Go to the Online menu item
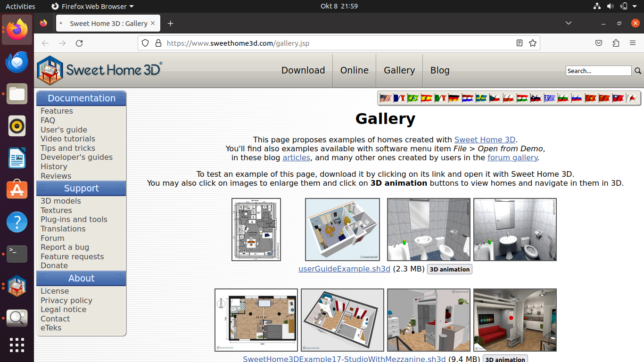This screenshot has height=362, width=644. click(355, 70)
